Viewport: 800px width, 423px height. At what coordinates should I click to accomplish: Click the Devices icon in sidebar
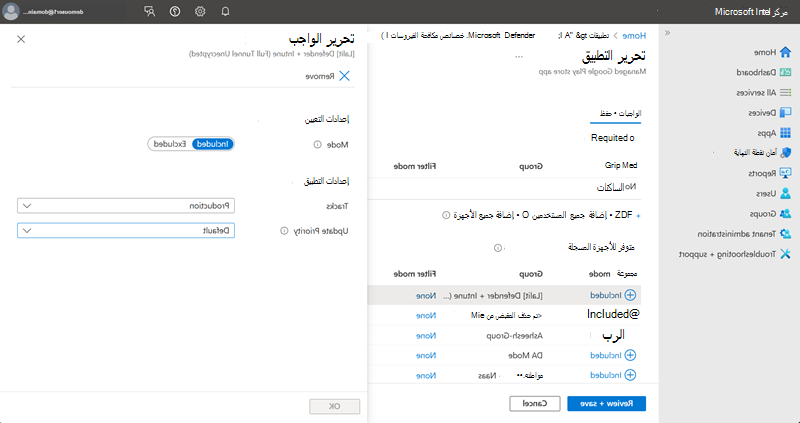786,113
